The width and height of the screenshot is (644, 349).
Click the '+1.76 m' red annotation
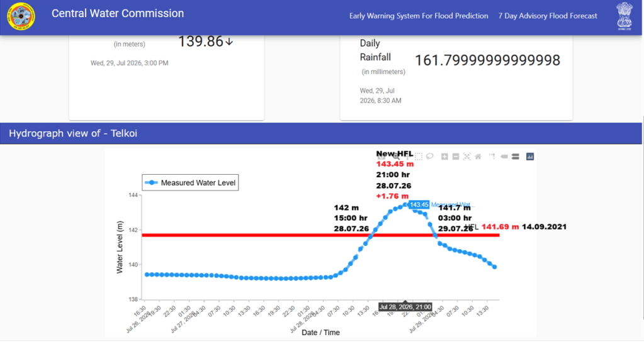point(392,196)
